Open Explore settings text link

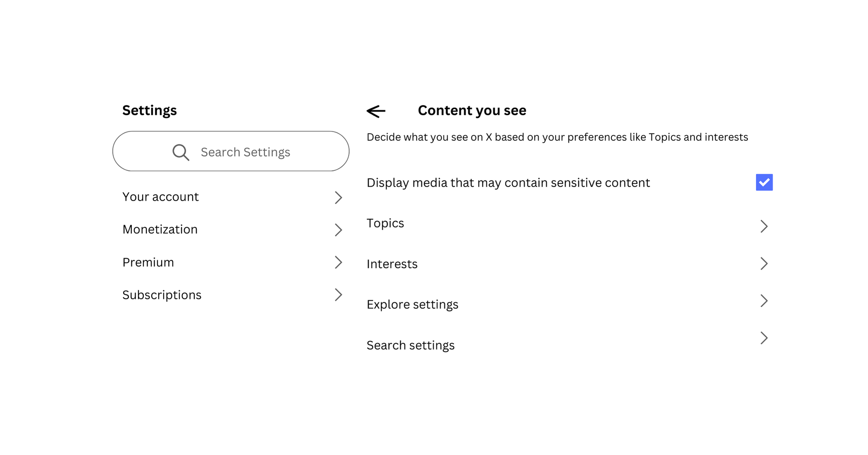(412, 305)
